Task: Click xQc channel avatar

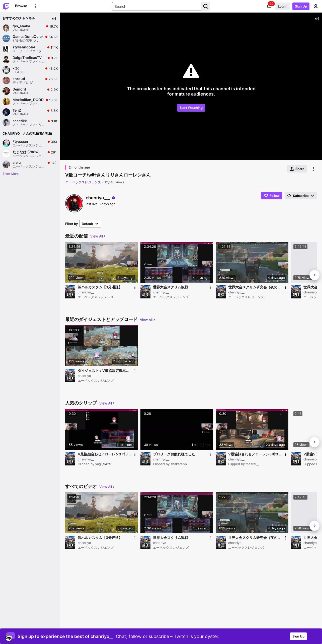Action: [6, 70]
